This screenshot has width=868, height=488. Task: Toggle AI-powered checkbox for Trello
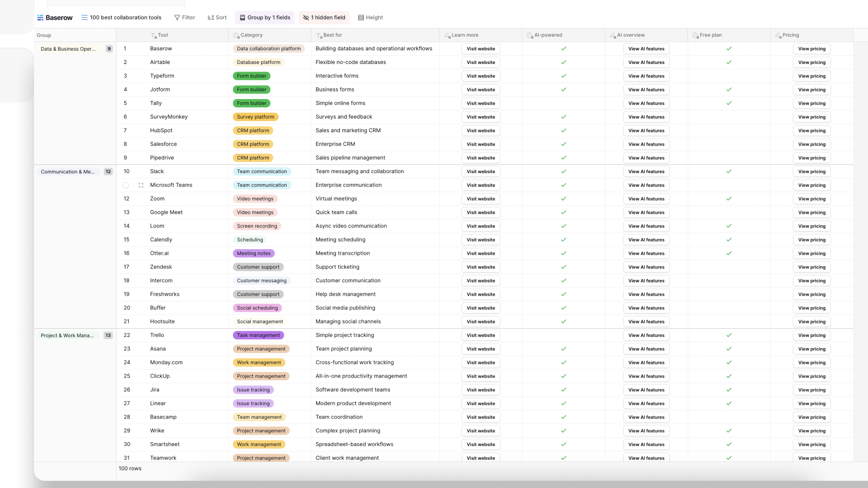[x=563, y=335]
